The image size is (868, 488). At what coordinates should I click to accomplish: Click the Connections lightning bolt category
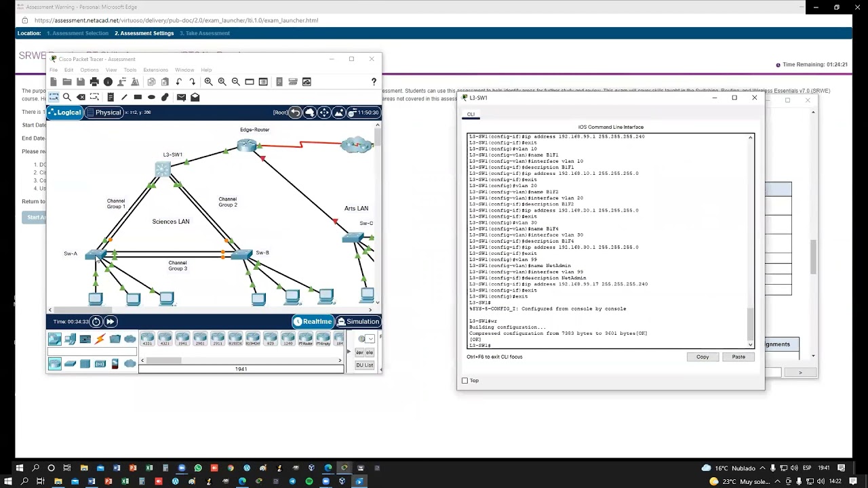100,339
